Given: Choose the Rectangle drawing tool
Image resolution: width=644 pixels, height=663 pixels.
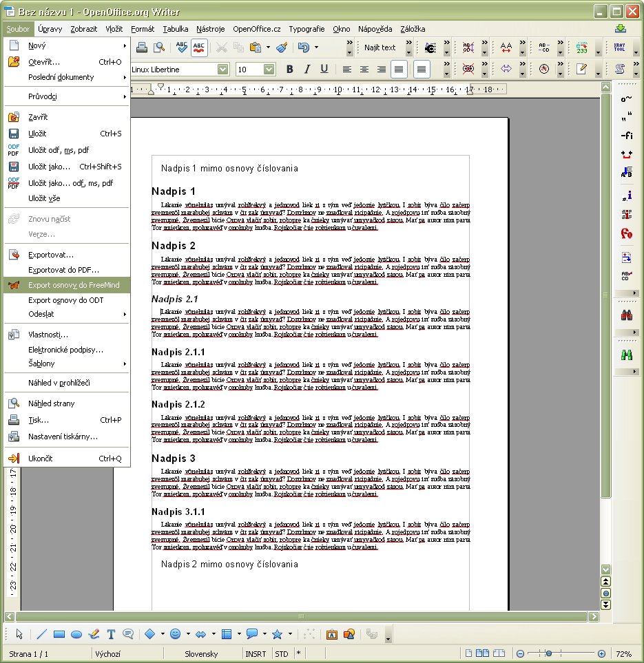Looking at the screenshot, I should click(x=59, y=634).
